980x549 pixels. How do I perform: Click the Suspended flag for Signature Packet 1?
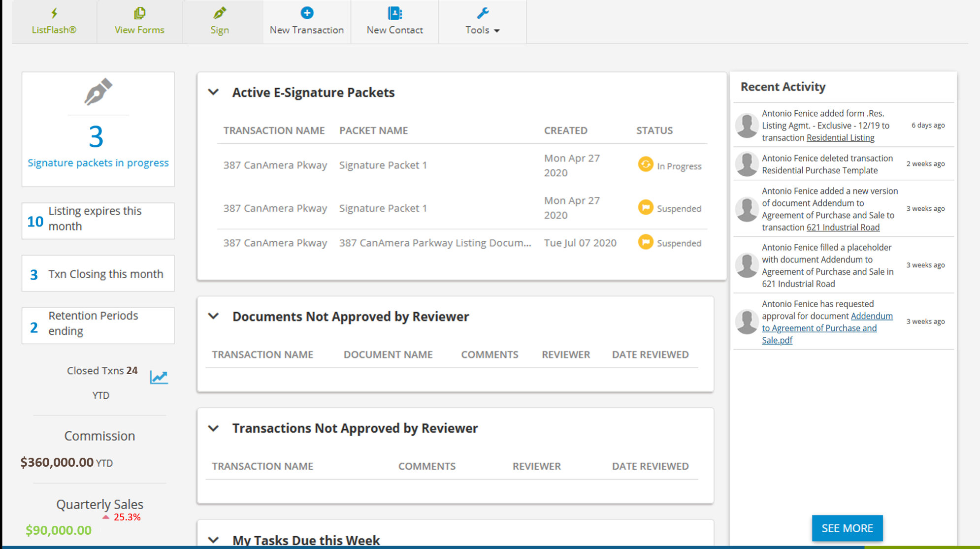pos(646,208)
